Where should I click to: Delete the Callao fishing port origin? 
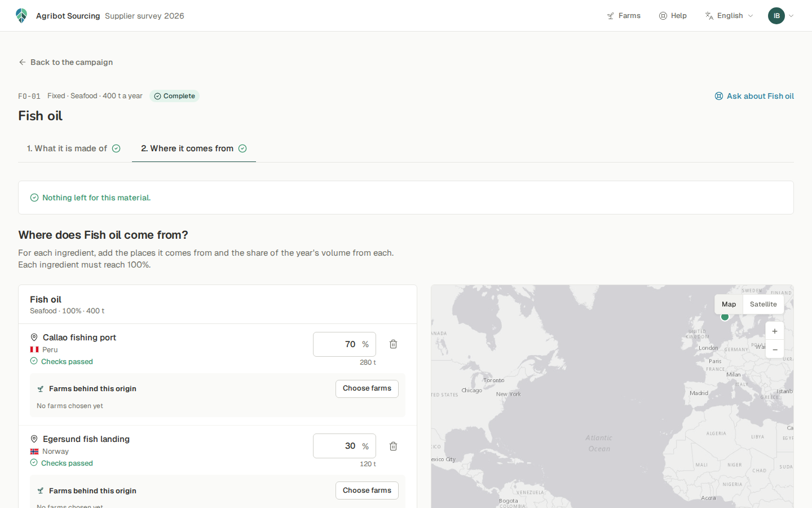394,344
